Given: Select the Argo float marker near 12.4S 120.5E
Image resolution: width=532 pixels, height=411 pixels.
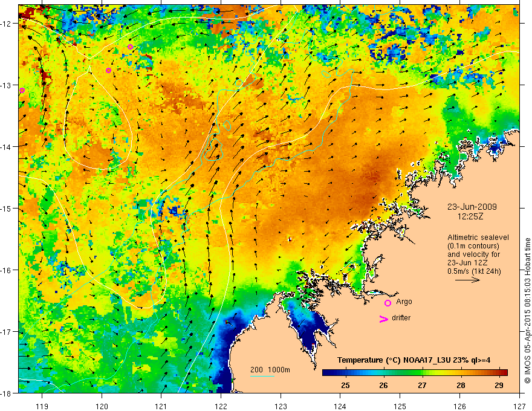Looking at the screenshot, I should click(x=131, y=47).
